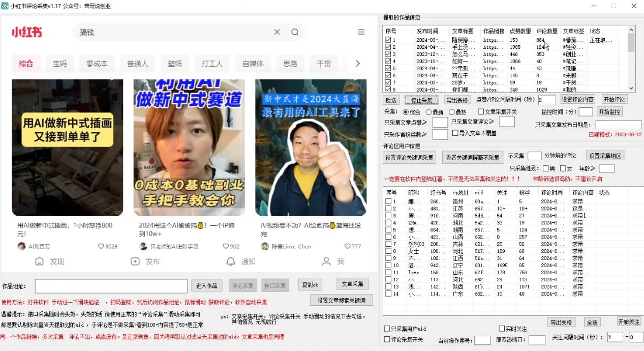The image size is (644, 351).
Task: Click the 开始关注 button at bottom right
Action: (x=629, y=322)
